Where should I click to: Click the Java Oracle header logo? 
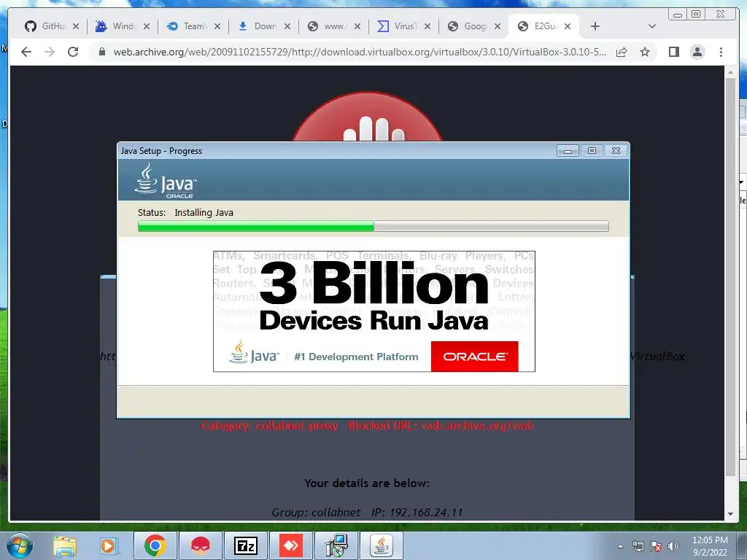click(166, 181)
